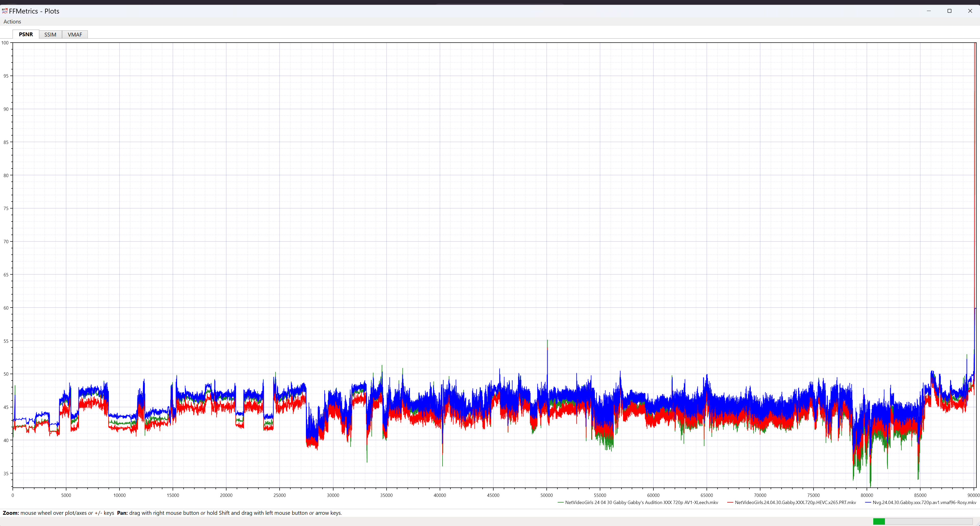
Task: Select the AV1-XLeech.mkv legend label
Action: tap(641, 503)
